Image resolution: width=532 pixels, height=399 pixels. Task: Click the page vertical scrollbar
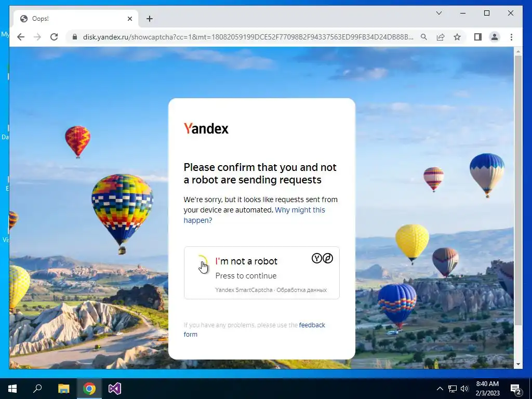[518, 190]
